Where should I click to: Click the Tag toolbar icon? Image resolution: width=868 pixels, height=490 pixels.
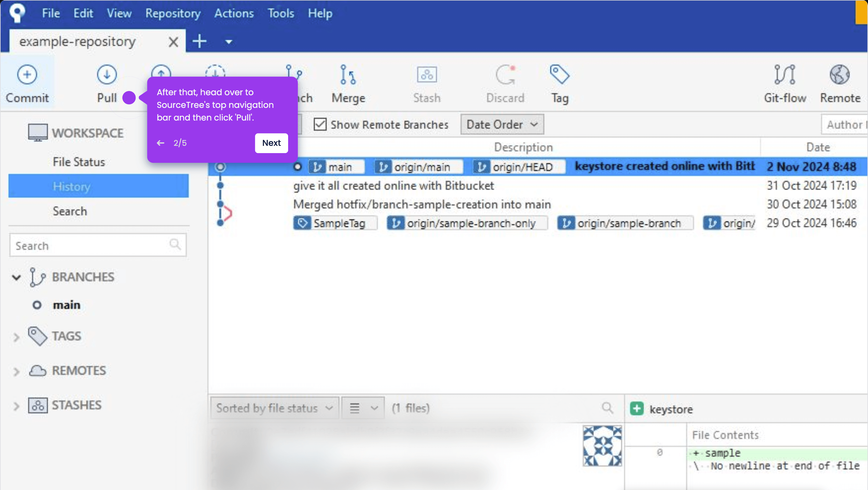click(x=560, y=74)
